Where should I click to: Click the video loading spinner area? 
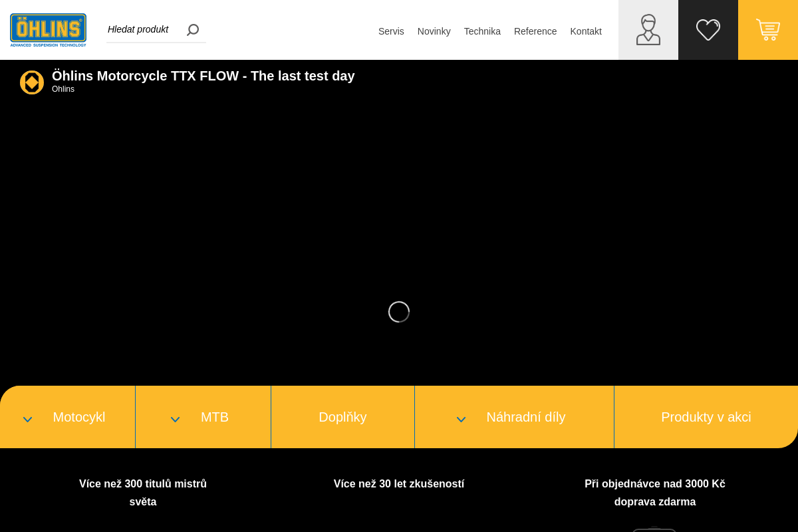[x=399, y=312]
